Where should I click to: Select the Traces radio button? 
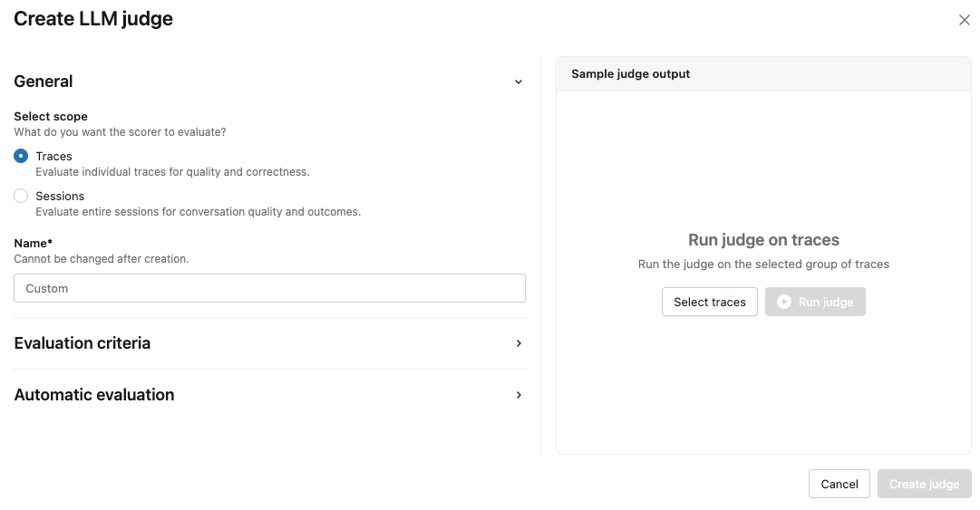click(21, 156)
